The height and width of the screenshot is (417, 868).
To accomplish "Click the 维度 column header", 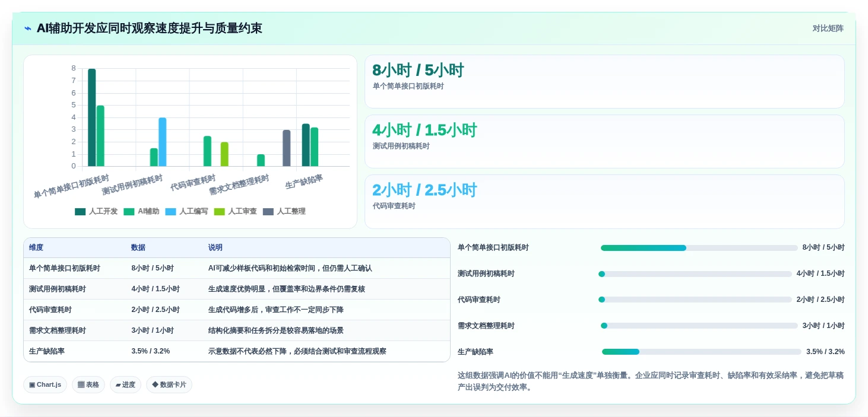I will pos(36,247).
